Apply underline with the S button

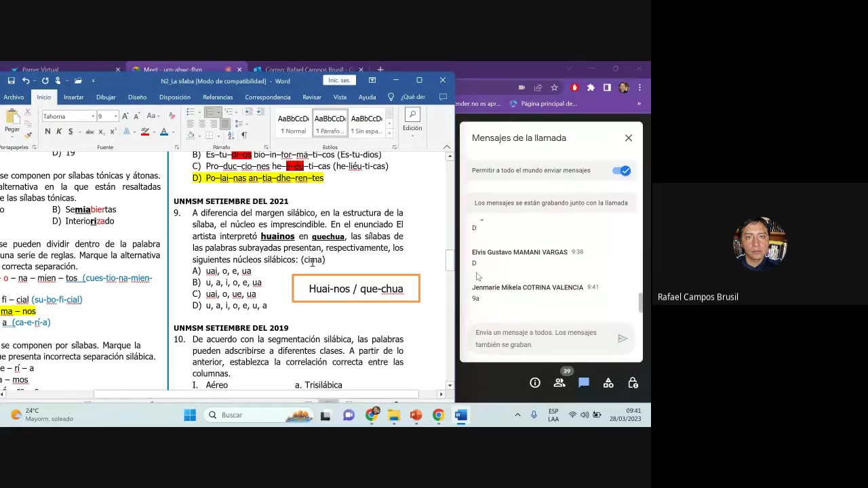(70, 131)
